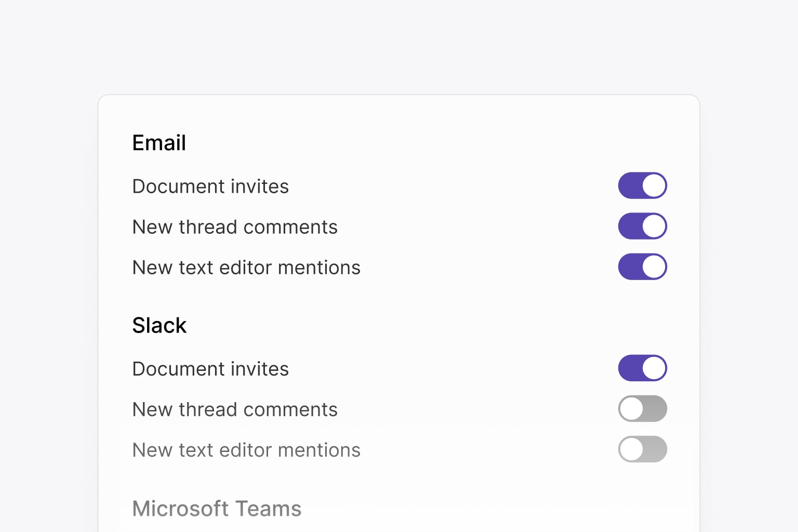Image resolution: width=798 pixels, height=532 pixels.
Task: Turn off Slack Document invites toggle
Action: [643, 368]
